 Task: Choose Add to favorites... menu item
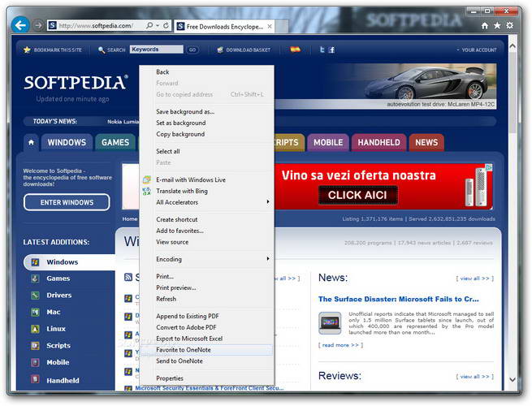207,231
